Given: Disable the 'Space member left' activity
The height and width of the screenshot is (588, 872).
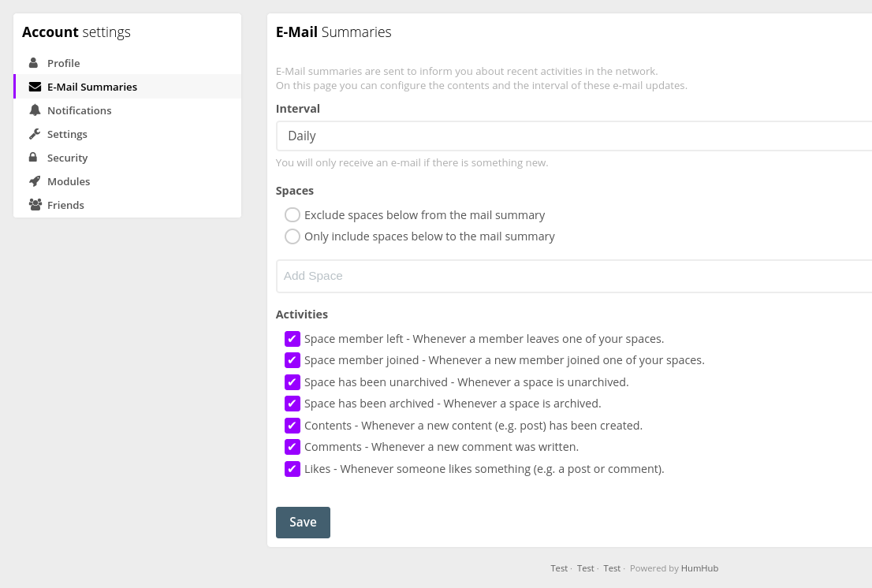Looking at the screenshot, I should [293, 338].
